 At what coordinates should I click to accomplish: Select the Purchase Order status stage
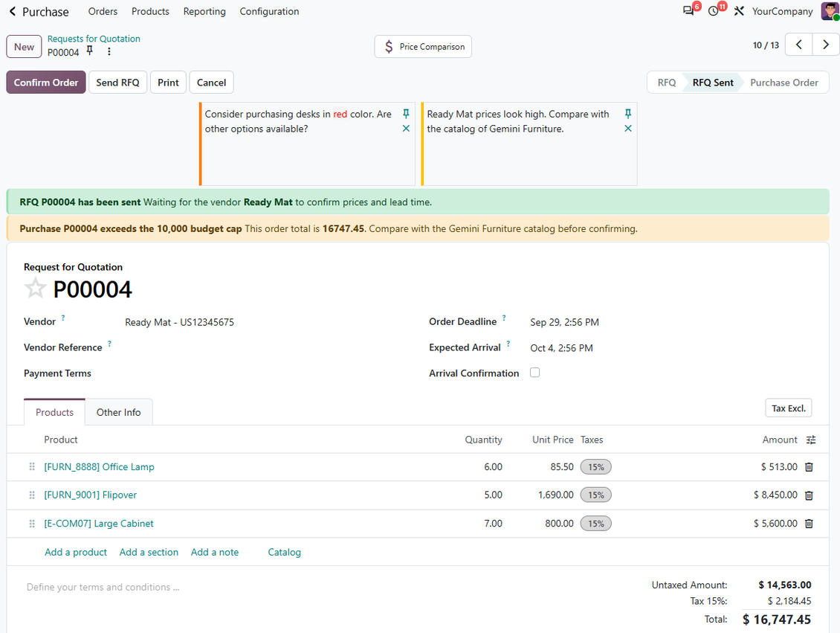pyautogui.click(x=784, y=82)
